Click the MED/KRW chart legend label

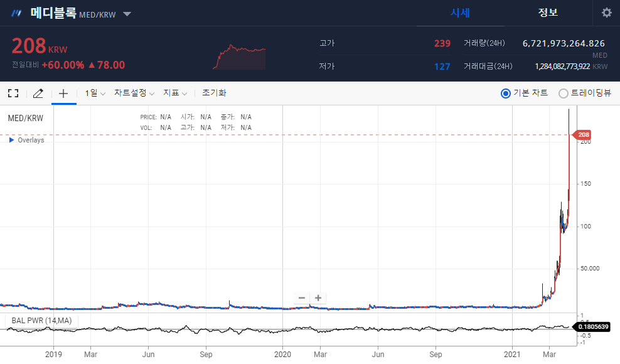point(26,118)
